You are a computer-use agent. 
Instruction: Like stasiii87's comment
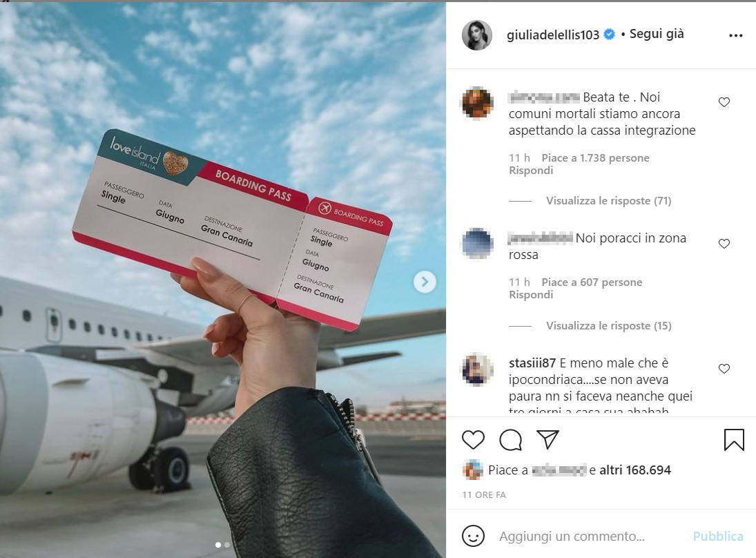(724, 369)
